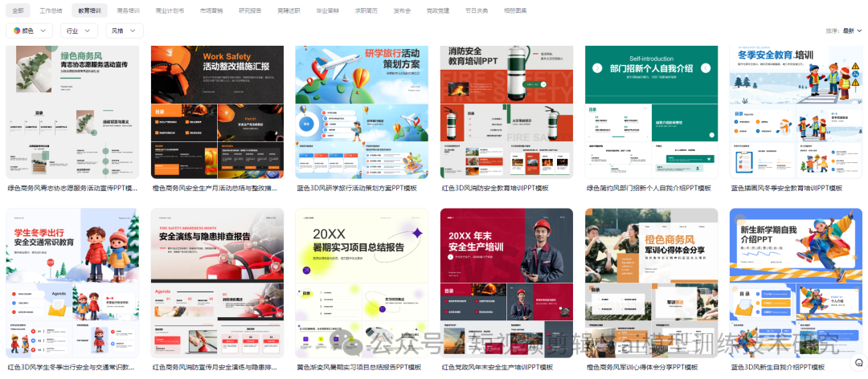
Task: Open the 橙色商务风军训心得体会分享 thumbnail
Action: 652,283
